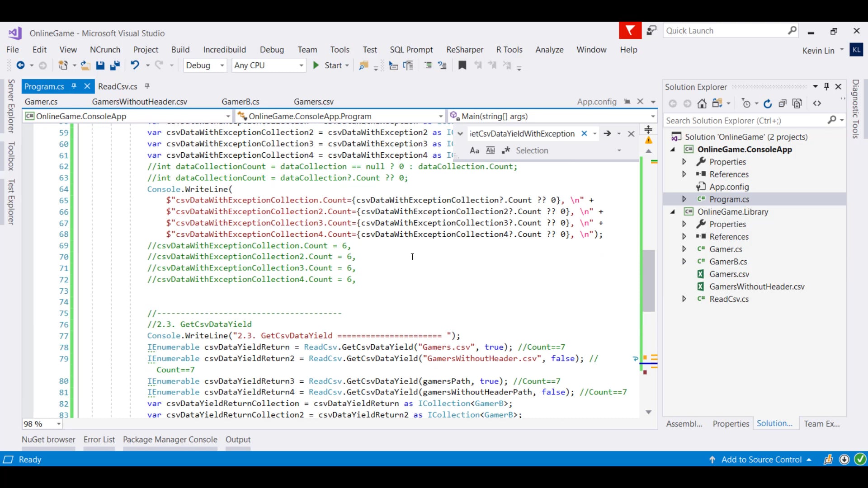Click Find Next arrow in find box

[x=607, y=133]
